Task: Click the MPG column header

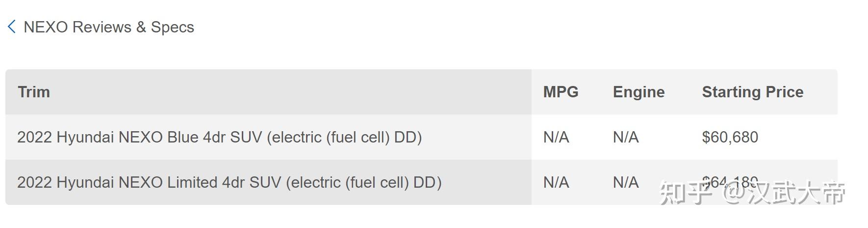Action: [x=561, y=92]
